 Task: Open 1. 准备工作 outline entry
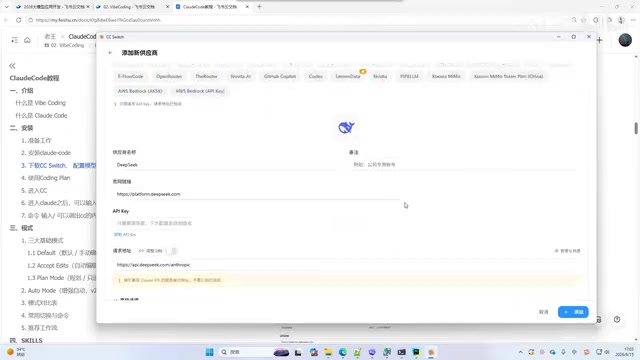pyautogui.click(x=36, y=140)
